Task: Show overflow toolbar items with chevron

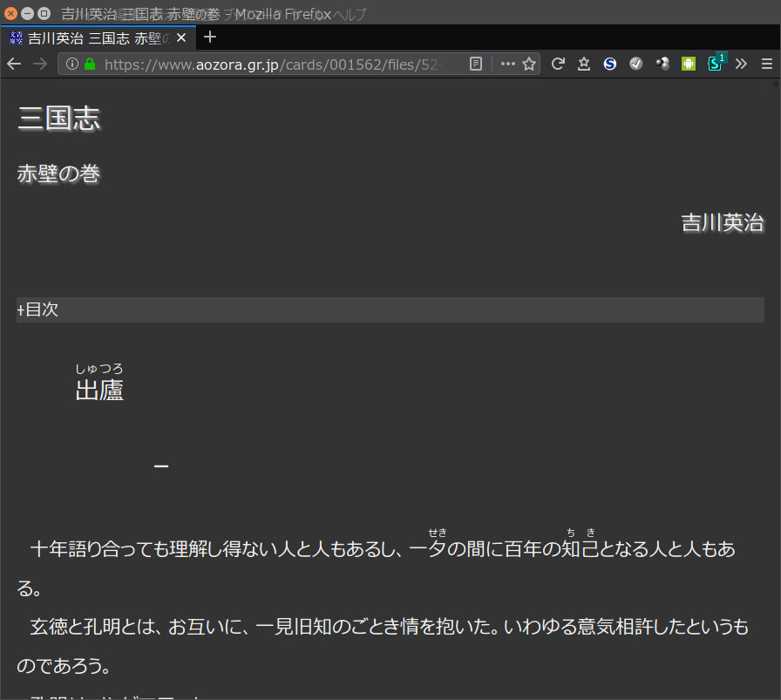Action: pos(742,64)
